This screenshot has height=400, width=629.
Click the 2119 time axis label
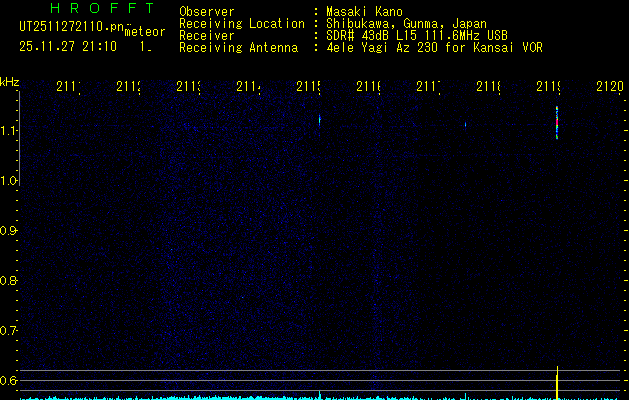coord(548,86)
